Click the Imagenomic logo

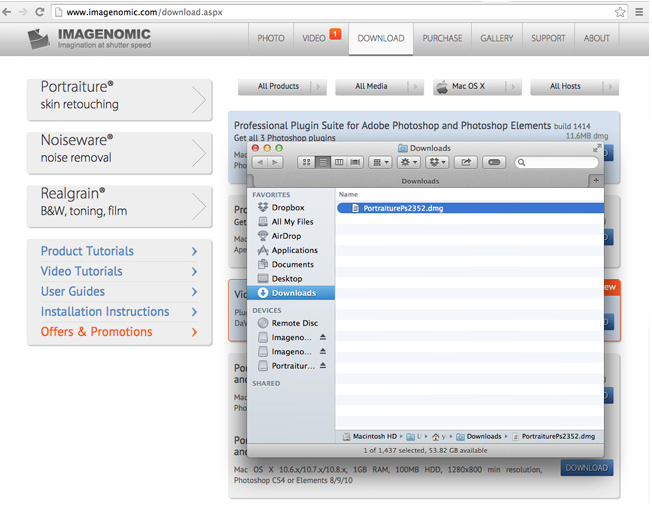pyautogui.click(x=89, y=39)
